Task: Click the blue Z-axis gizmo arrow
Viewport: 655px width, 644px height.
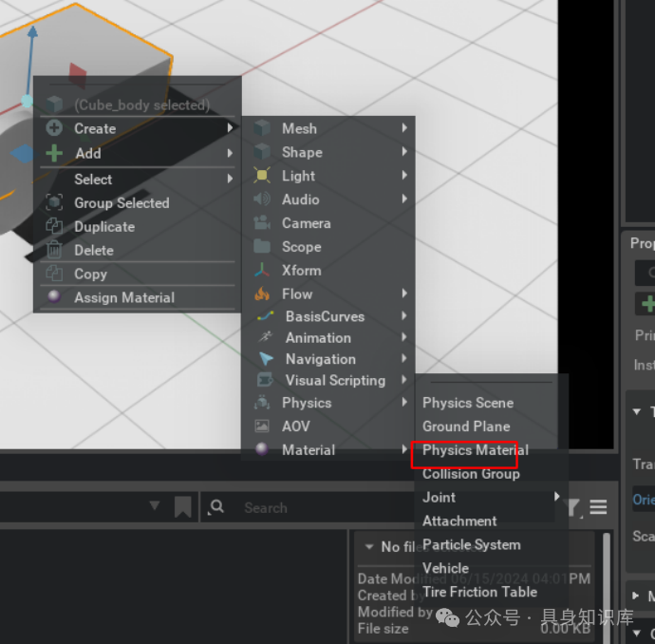Action: (x=31, y=38)
